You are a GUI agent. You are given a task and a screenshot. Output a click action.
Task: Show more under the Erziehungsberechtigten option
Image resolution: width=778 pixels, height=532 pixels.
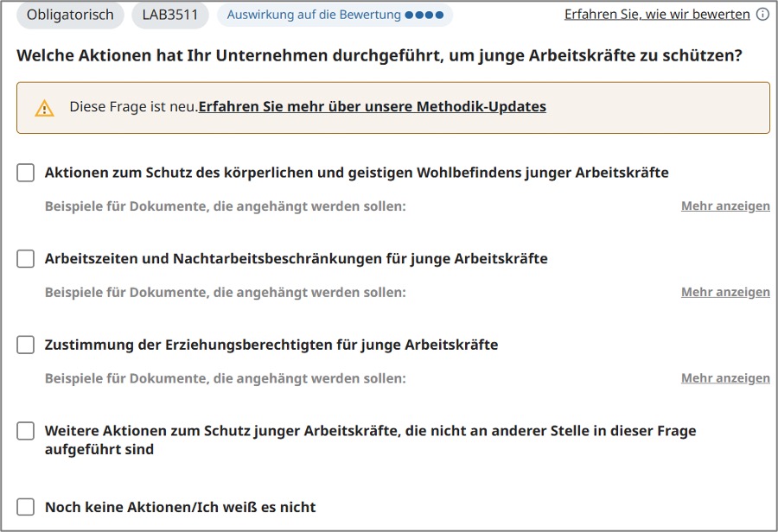[x=724, y=378]
